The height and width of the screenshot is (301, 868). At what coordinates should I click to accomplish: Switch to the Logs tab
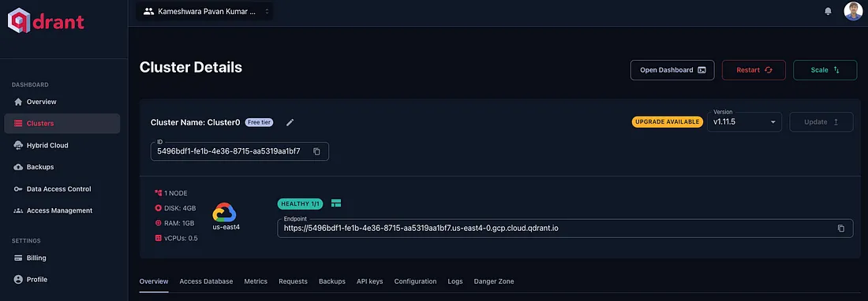[x=455, y=281]
